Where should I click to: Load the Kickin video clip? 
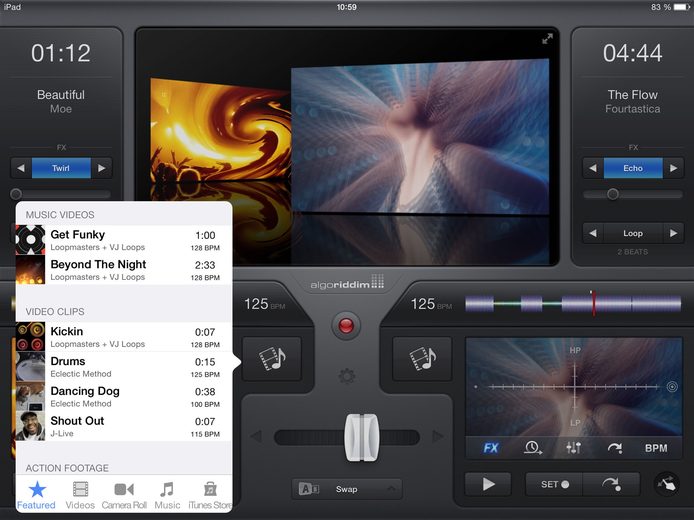[124, 337]
